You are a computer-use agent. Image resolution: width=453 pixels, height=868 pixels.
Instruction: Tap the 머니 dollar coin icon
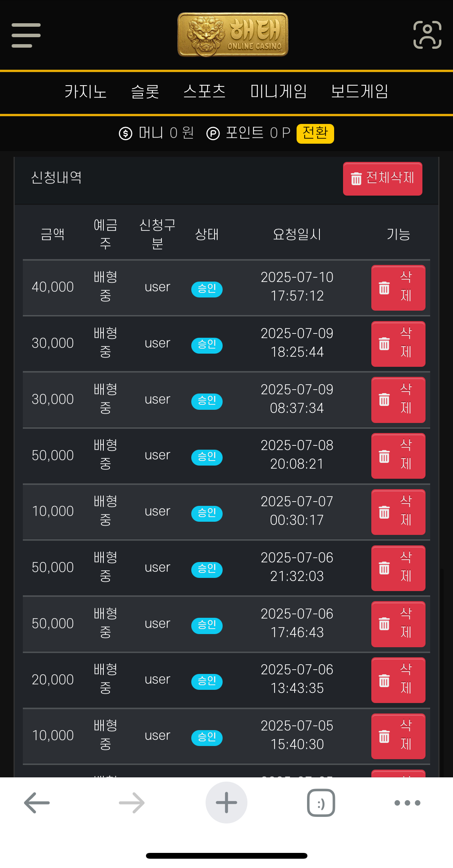(125, 134)
